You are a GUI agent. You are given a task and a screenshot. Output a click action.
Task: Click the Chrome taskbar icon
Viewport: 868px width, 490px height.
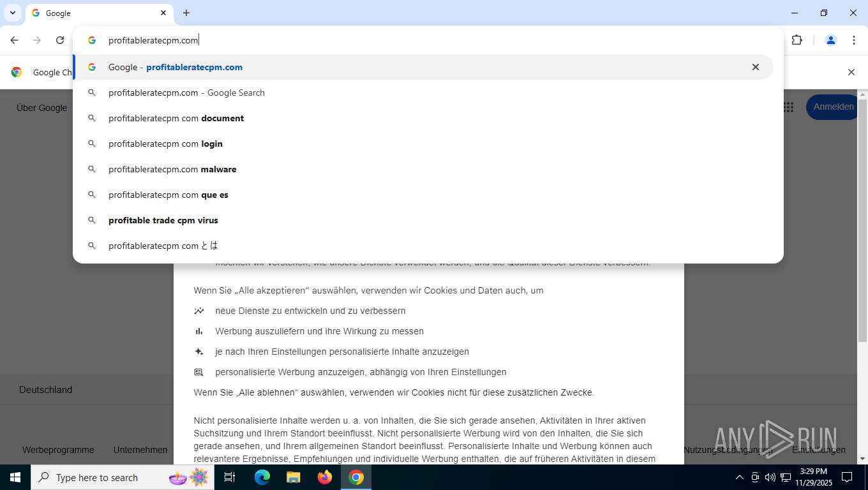356,477
